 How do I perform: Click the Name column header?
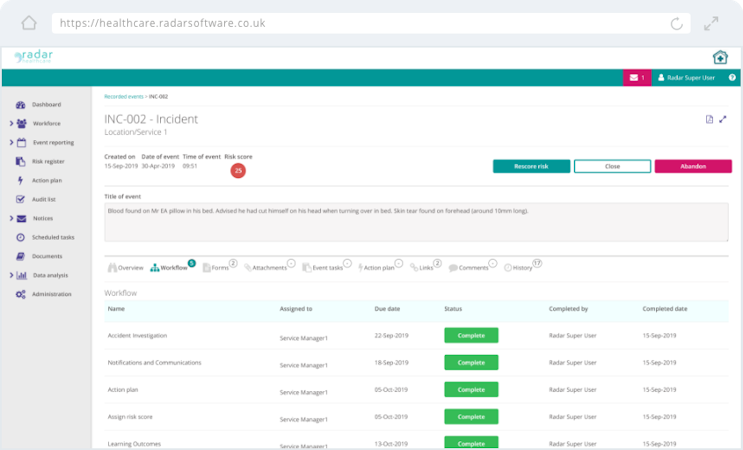click(116, 309)
